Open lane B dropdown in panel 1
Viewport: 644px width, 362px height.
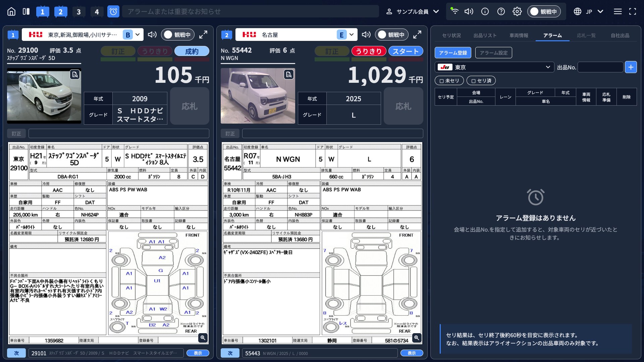tap(132, 35)
